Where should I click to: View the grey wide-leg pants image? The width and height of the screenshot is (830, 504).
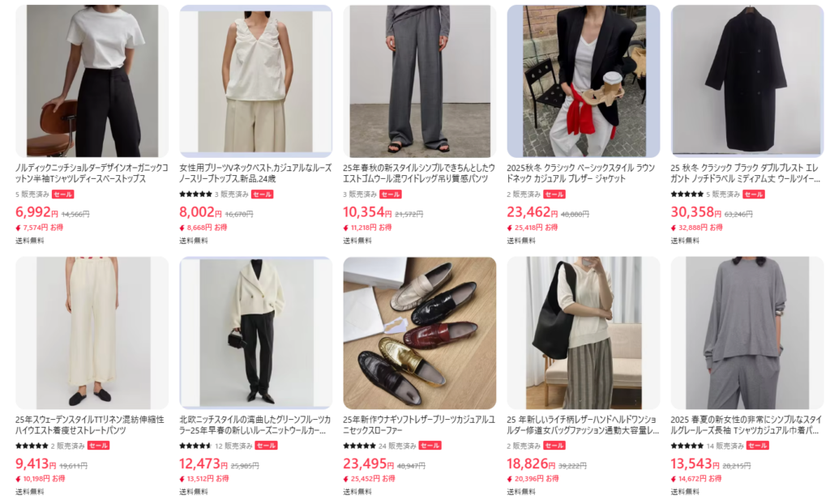(x=420, y=81)
